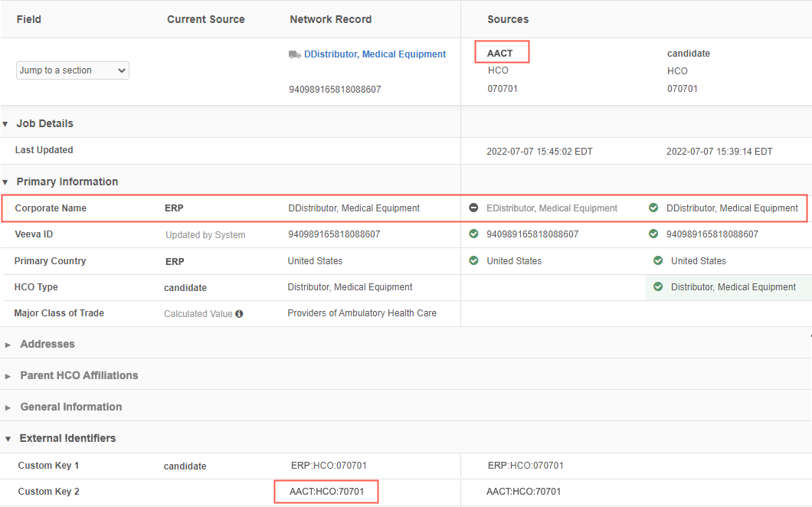The image size is (812, 507).
Task: Expand the Parent HCO Affiliations section
Action: (8, 376)
